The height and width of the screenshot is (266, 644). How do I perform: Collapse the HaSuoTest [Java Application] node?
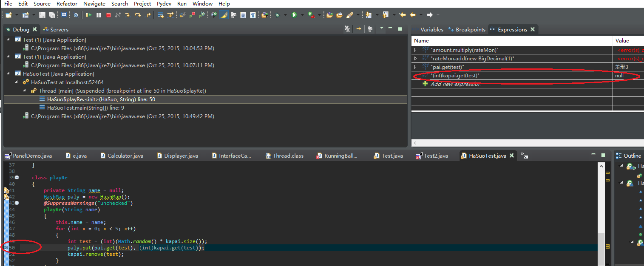[9, 74]
